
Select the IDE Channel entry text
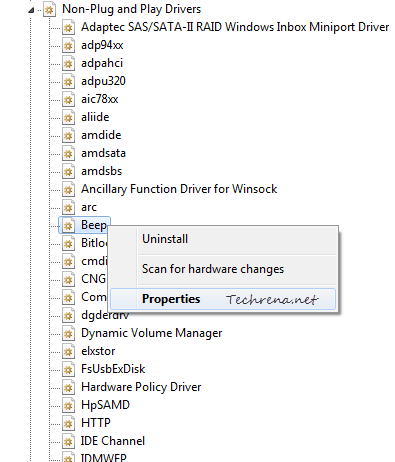[113, 441]
